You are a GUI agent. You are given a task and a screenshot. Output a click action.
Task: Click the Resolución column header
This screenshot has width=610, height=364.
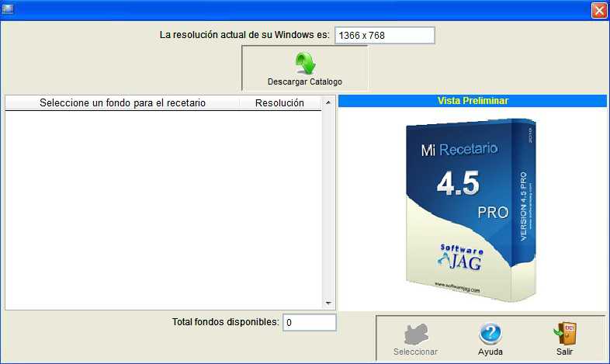(279, 103)
